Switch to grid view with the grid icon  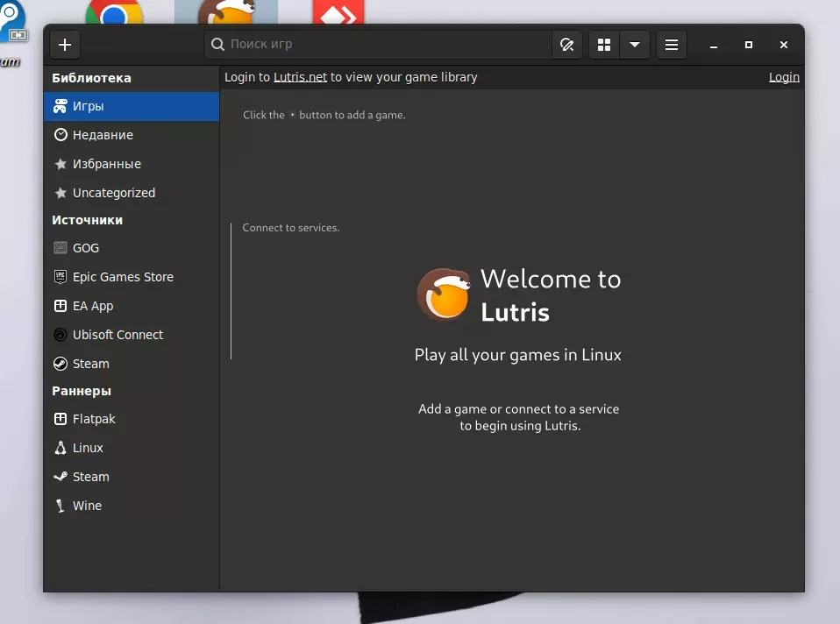pyautogui.click(x=604, y=45)
